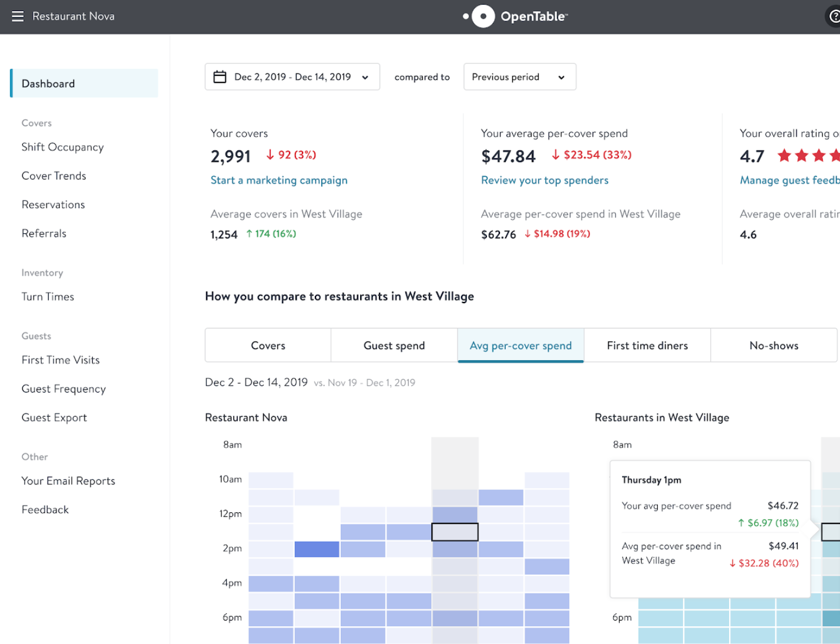Viewport: 840px width, 644px height.
Task: Click the $23.54 (33%) spend decrease indicator
Action: pos(591,155)
